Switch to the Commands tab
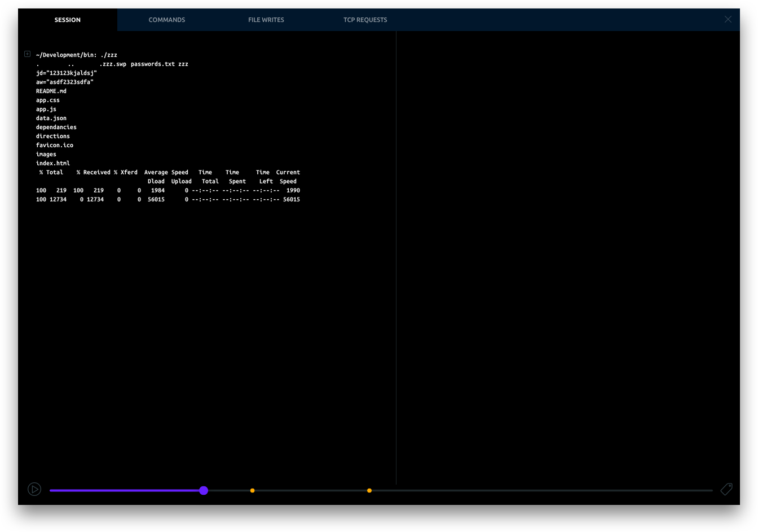Image resolution: width=758 pixels, height=532 pixels. pyautogui.click(x=166, y=20)
